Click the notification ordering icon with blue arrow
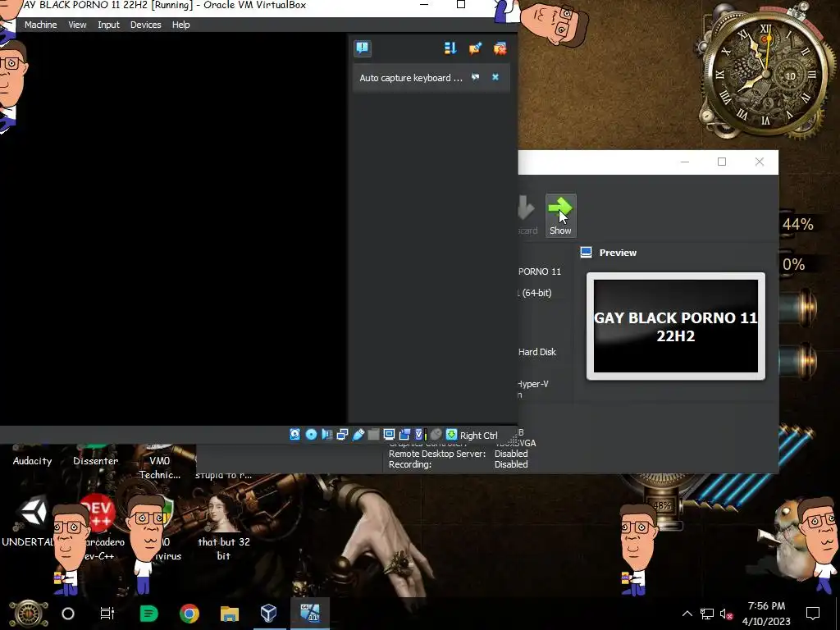 [450, 48]
